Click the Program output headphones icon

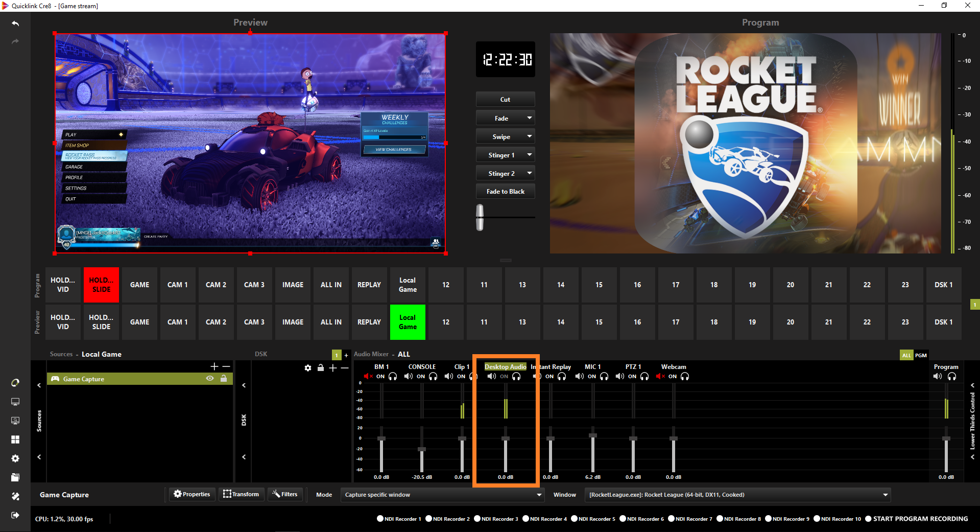coord(952,377)
